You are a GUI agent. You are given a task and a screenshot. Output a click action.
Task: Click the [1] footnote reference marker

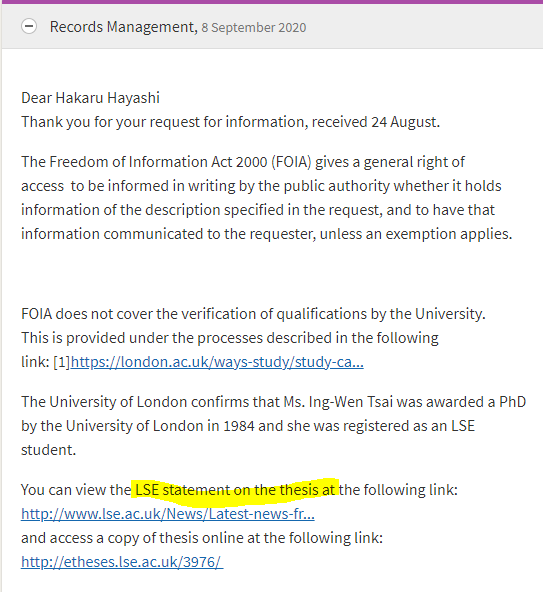tap(62, 362)
